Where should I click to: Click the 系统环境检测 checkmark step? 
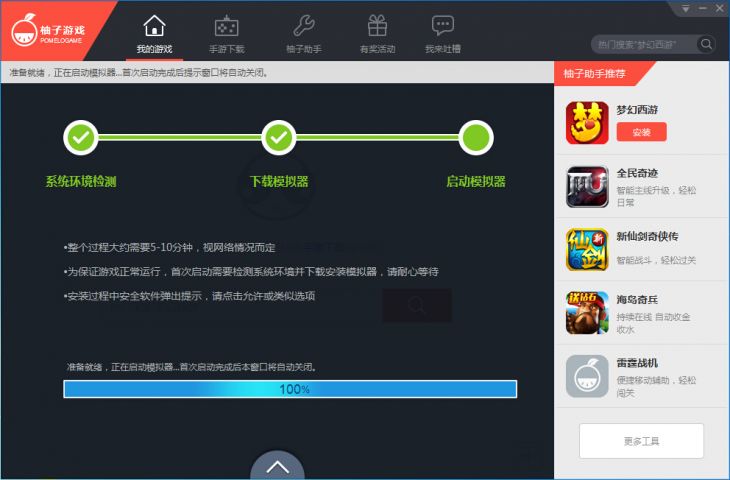pyautogui.click(x=81, y=137)
